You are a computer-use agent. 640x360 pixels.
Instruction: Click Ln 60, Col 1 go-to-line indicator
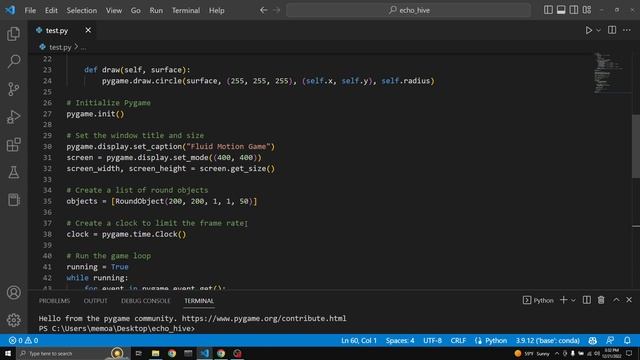(359, 340)
